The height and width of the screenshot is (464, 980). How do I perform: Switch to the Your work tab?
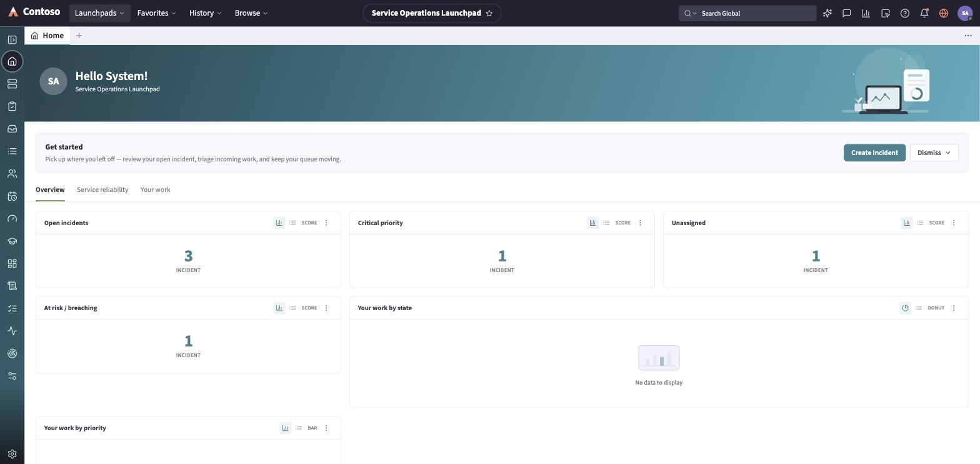click(155, 189)
